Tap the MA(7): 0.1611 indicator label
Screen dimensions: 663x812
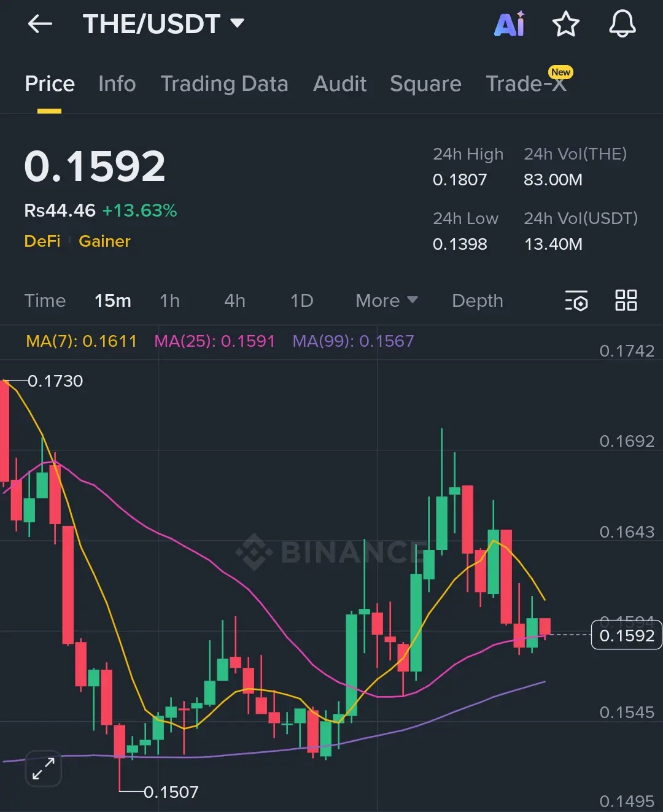pyautogui.click(x=81, y=341)
